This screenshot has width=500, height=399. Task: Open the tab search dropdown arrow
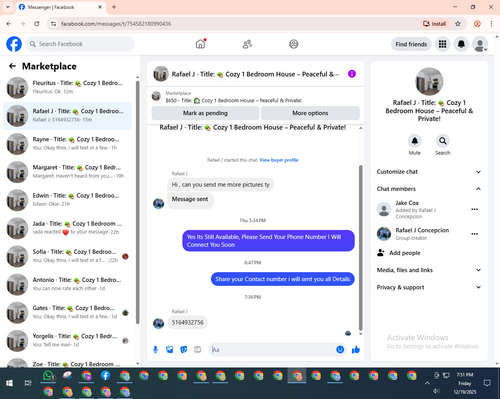[x=8, y=7]
